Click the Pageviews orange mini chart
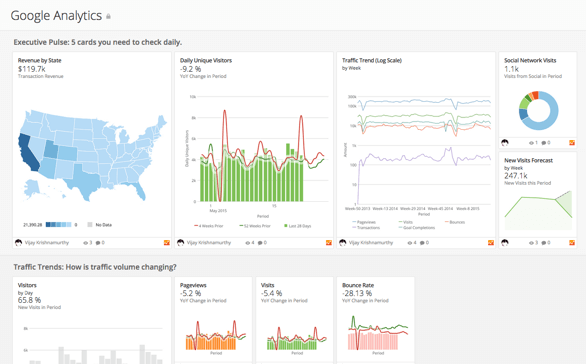 [216, 335]
